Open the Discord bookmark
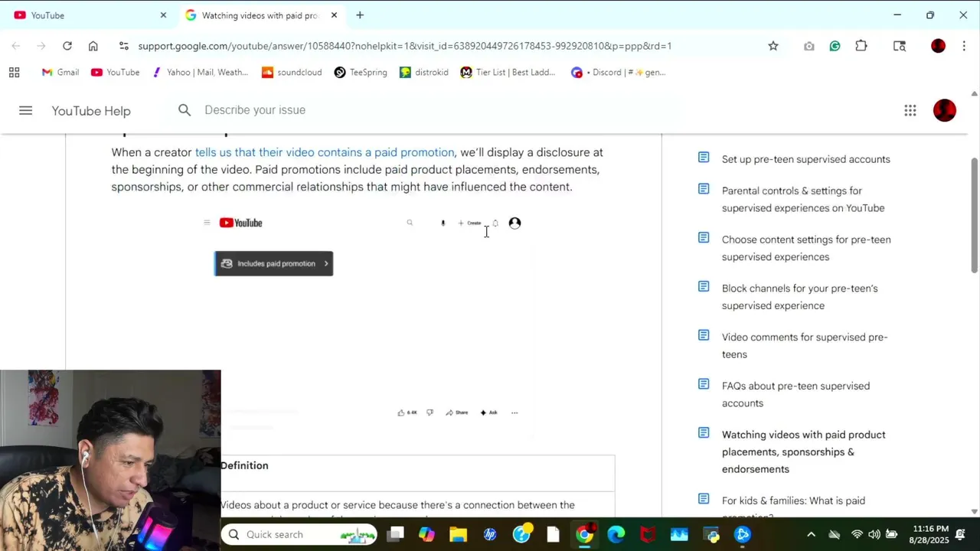The width and height of the screenshot is (980, 551). (x=619, y=73)
